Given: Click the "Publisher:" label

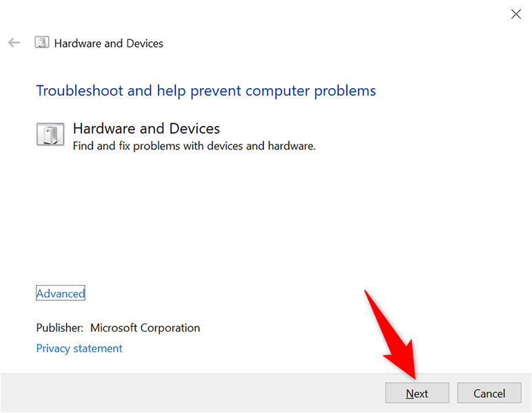Looking at the screenshot, I should [60, 328].
